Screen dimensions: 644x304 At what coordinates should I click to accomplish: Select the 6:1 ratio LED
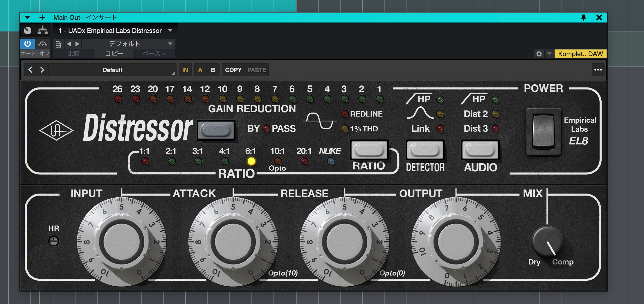click(251, 161)
